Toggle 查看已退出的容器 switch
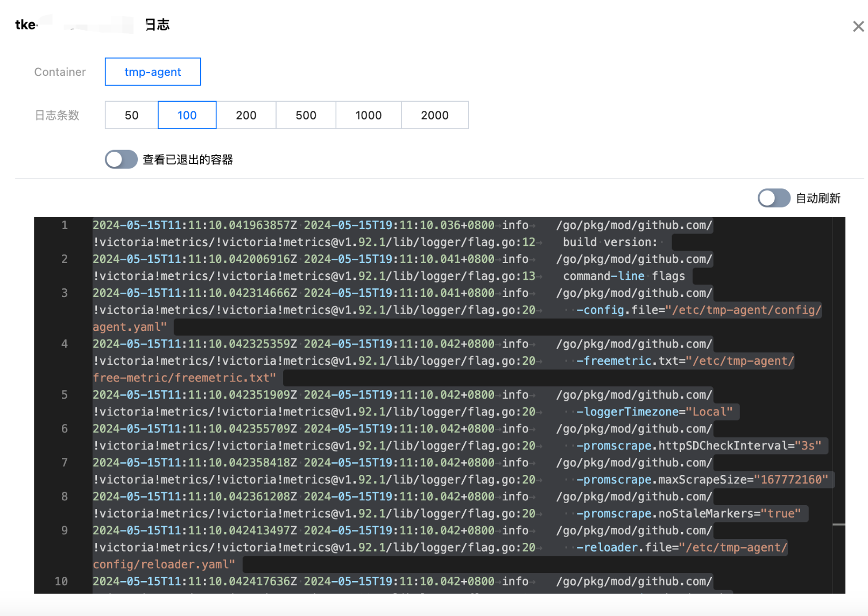This screenshot has height=616, width=868. pyautogui.click(x=121, y=159)
